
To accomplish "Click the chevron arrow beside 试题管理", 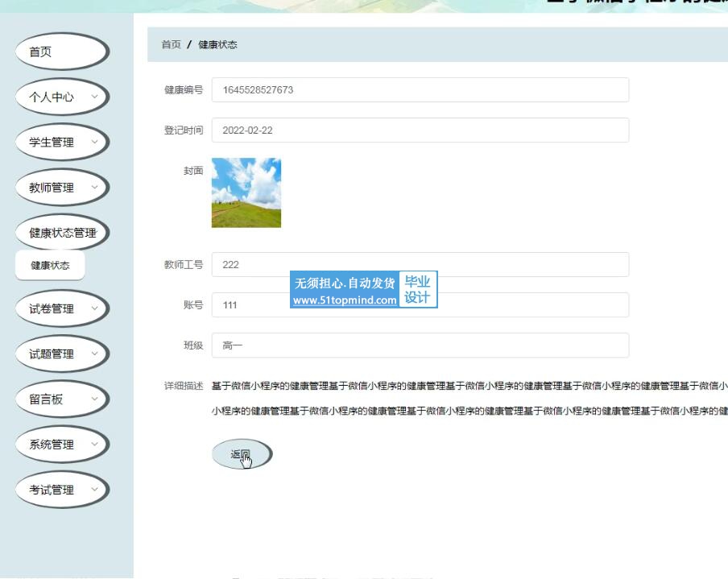I will pyautogui.click(x=94, y=354).
